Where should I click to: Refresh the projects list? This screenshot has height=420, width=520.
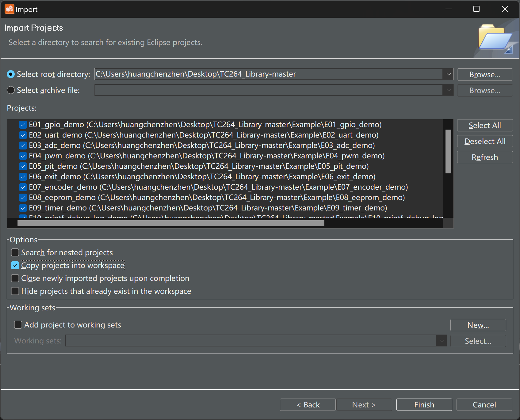click(485, 157)
